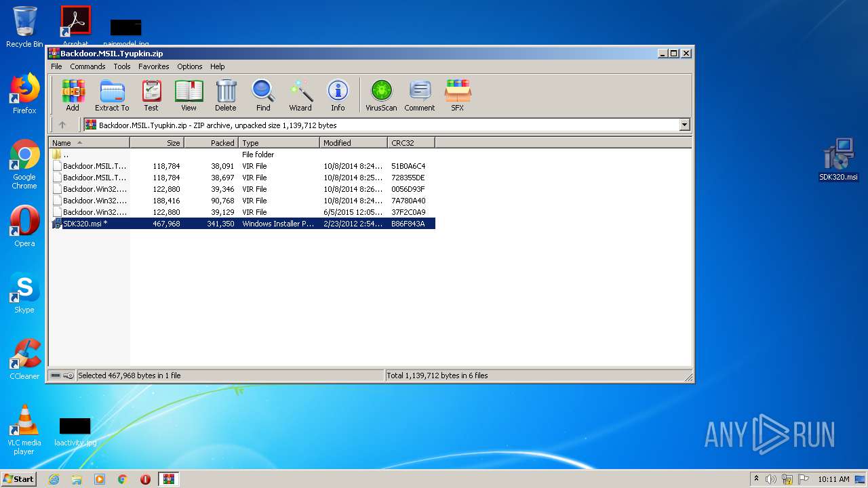The image size is (868, 488).
Task: Open the Tools menu
Action: point(122,66)
